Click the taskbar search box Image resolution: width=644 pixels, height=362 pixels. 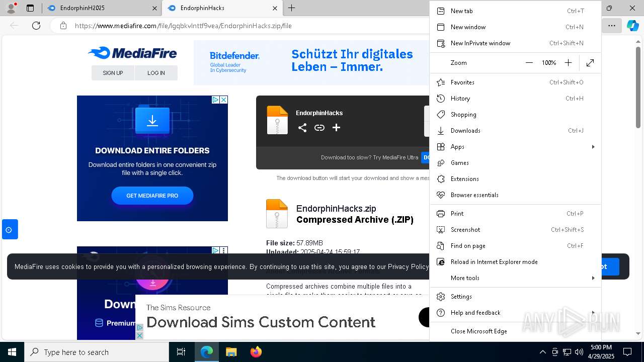97,352
